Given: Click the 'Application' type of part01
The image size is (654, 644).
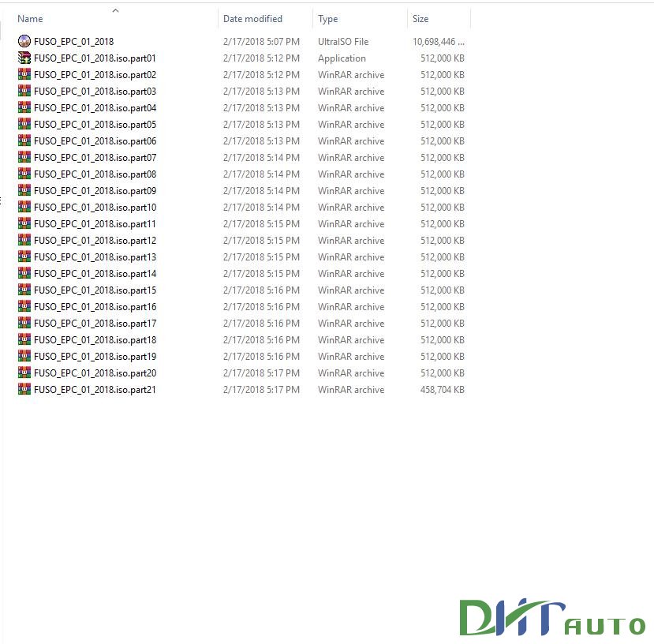Looking at the screenshot, I should [342, 58].
